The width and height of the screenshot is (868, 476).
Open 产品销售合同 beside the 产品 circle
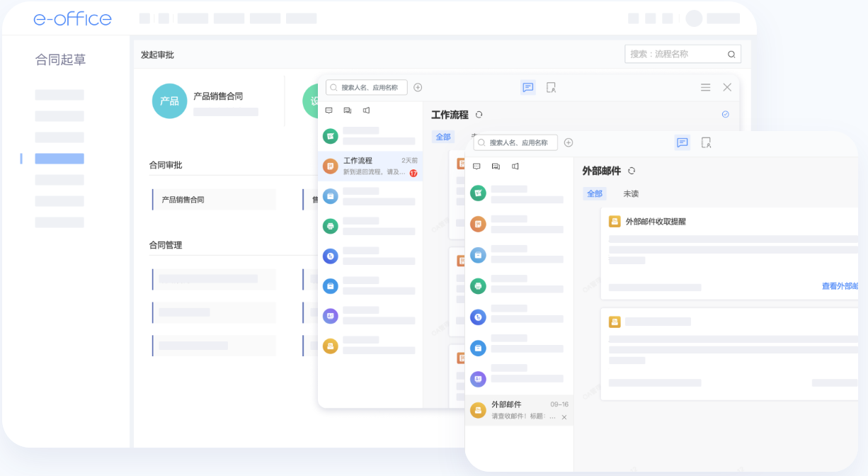218,96
